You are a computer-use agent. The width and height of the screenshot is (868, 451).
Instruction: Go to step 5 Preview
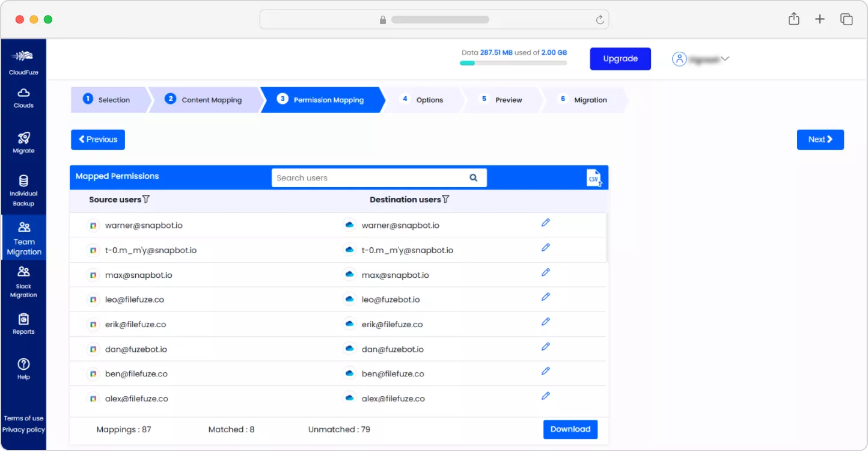pyautogui.click(x=501, y=100)
